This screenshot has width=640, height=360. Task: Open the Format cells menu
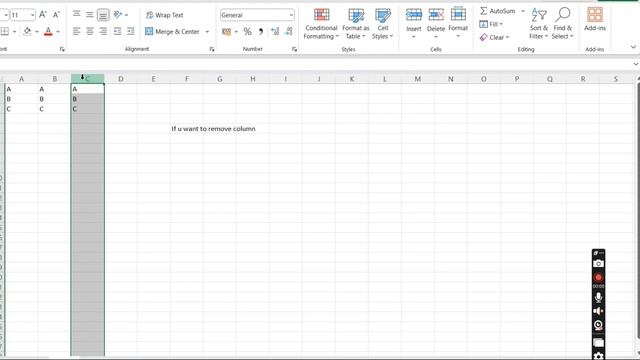[458, 23]
